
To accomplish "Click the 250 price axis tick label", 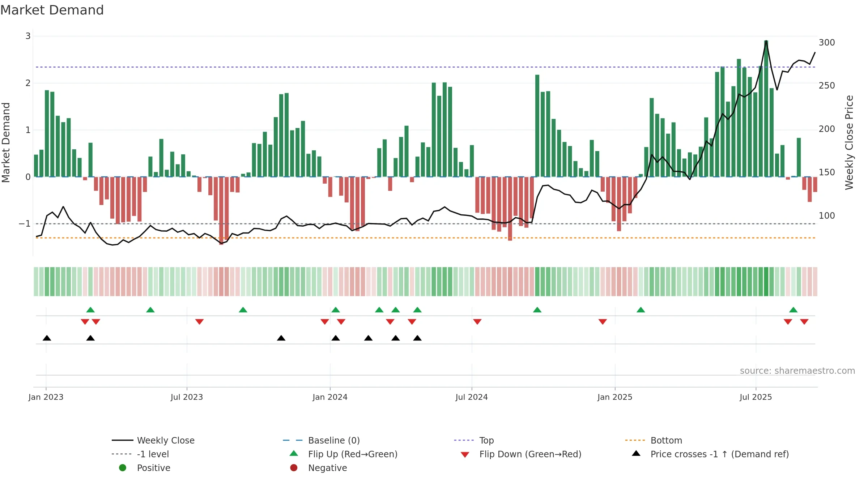I will coord(827,86).
